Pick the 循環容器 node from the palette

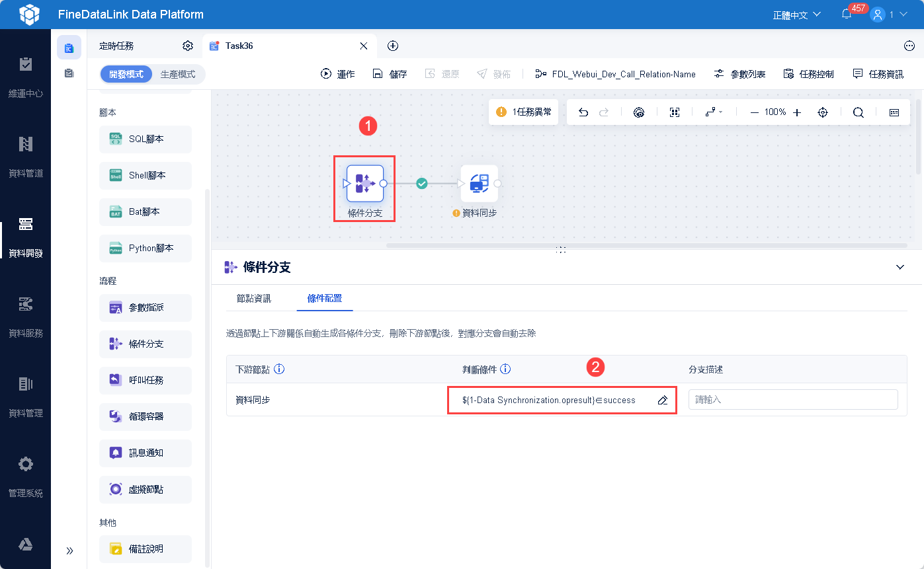[146, 417]
